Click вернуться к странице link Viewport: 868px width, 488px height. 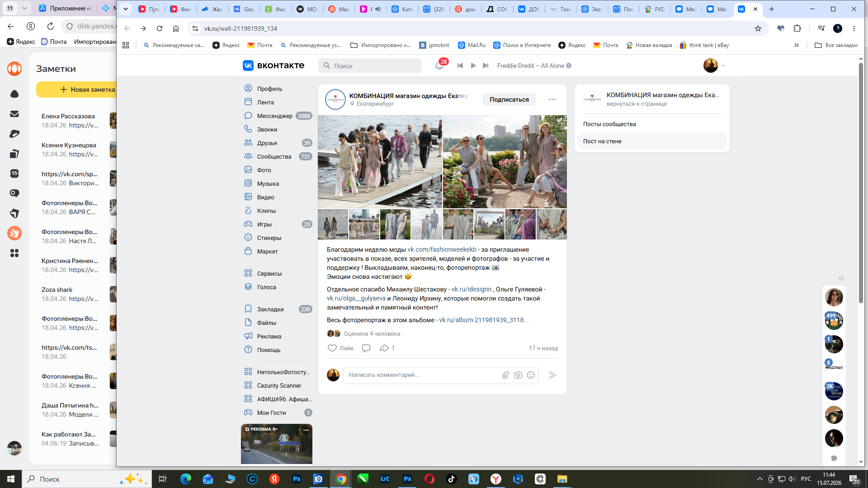[x=637, y=104]
